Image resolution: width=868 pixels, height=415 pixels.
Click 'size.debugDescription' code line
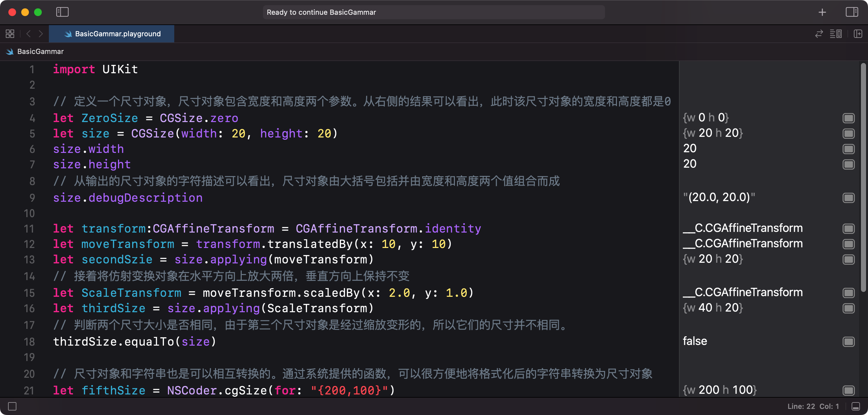(128, 198)
